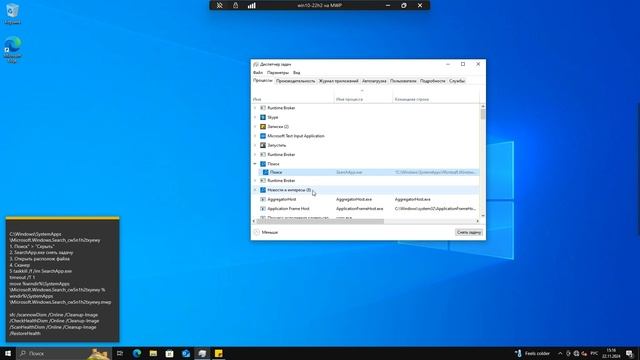
Task: Expand the Запустить process group
Action: click(x=255, y=145)
